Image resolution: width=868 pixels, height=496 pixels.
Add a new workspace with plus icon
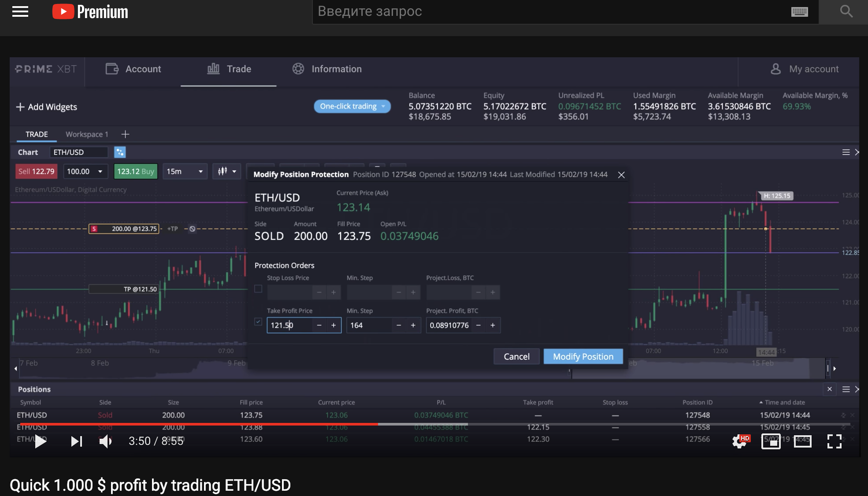(x=125, y=134)
